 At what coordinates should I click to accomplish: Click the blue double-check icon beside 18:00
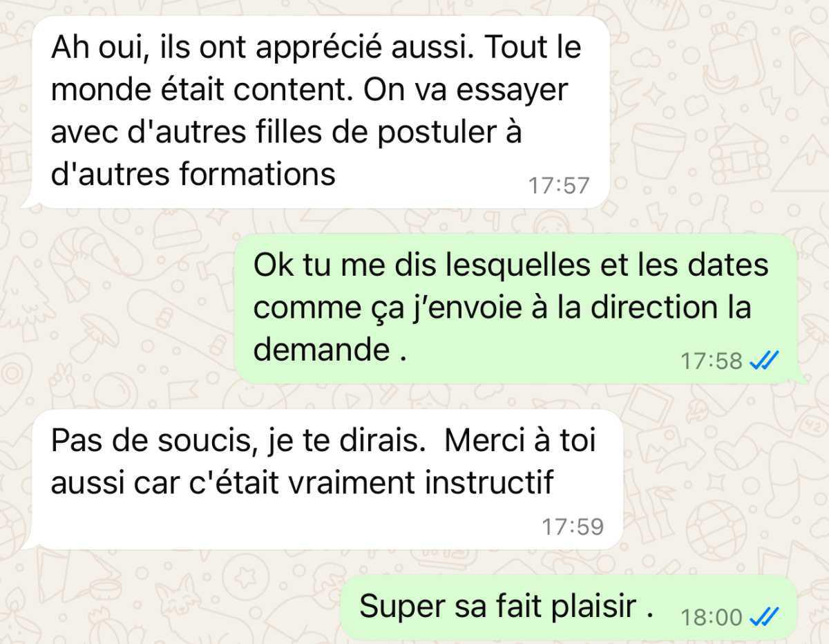[764, 616]
